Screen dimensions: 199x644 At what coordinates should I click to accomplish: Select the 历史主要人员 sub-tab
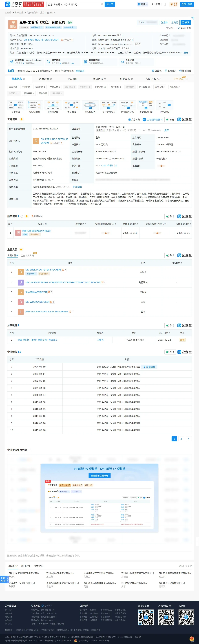[27, 255]
